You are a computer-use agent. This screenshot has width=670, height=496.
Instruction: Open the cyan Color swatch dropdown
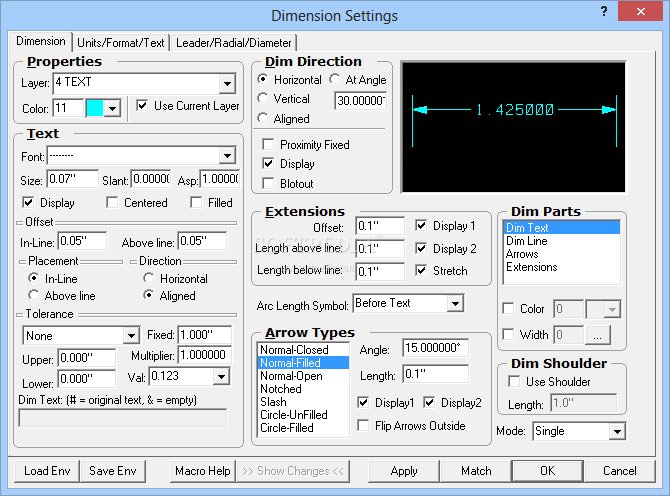pyautogui.click(x=112, y=109)
